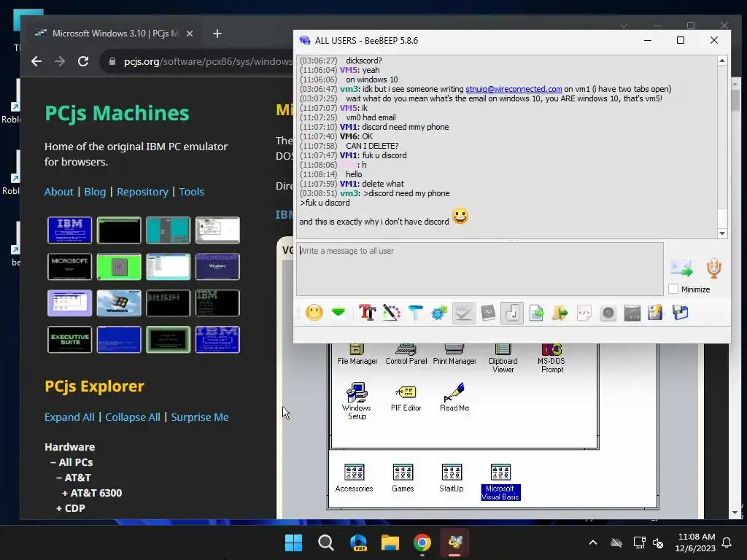Open the font color pencil tool

pos(391,313)
